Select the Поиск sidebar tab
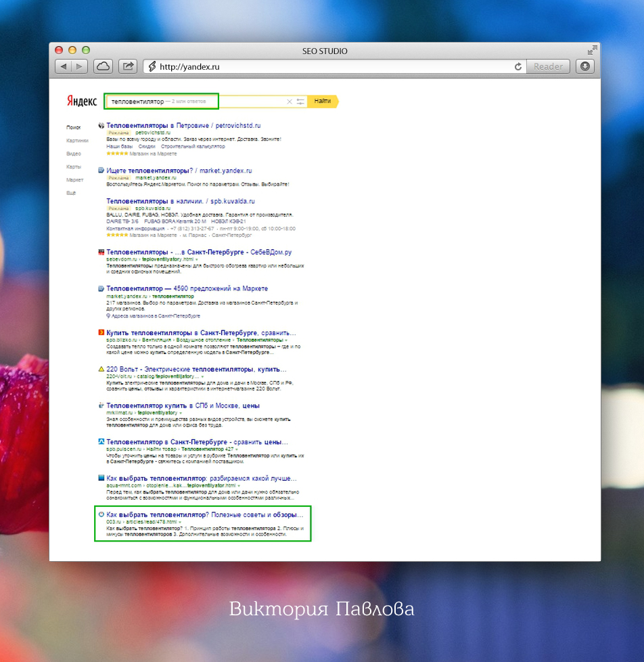 click(x=74, y=127)
